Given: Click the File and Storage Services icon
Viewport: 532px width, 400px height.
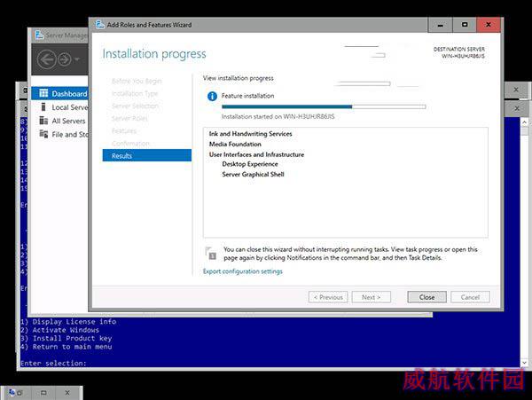Looking at the screenshot, I should pyautogui.click(x=43, y=134).
